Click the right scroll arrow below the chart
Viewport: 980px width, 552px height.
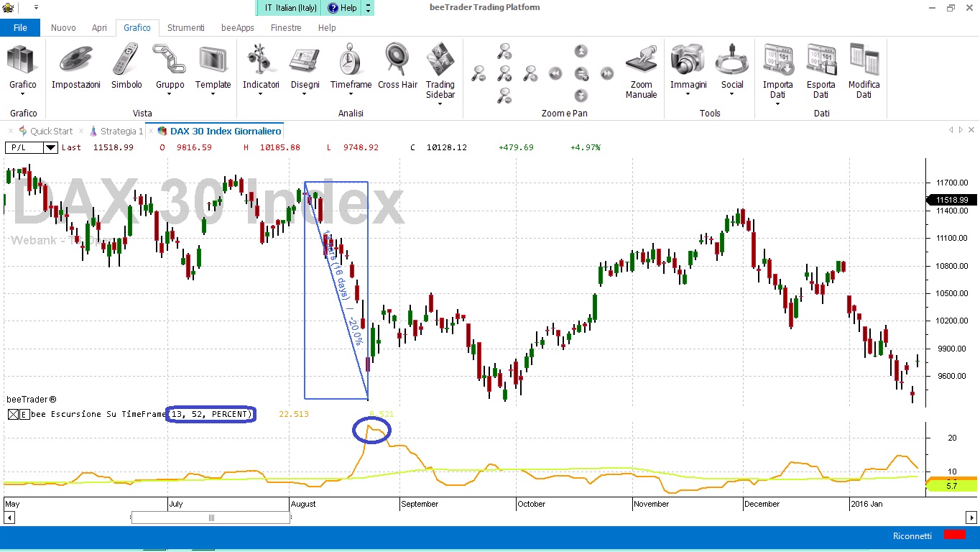(x=971, y=517)
